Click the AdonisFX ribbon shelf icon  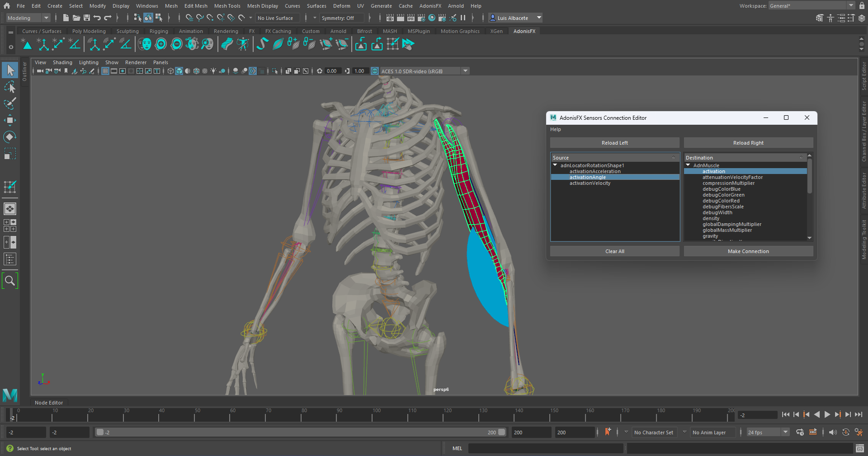tap(227, 44)
